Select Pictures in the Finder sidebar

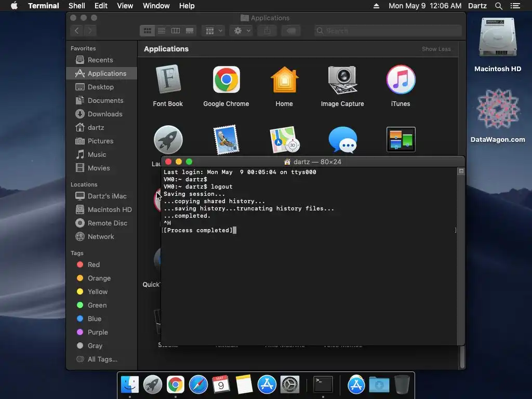pyautogui.click(x=102, y=141)
